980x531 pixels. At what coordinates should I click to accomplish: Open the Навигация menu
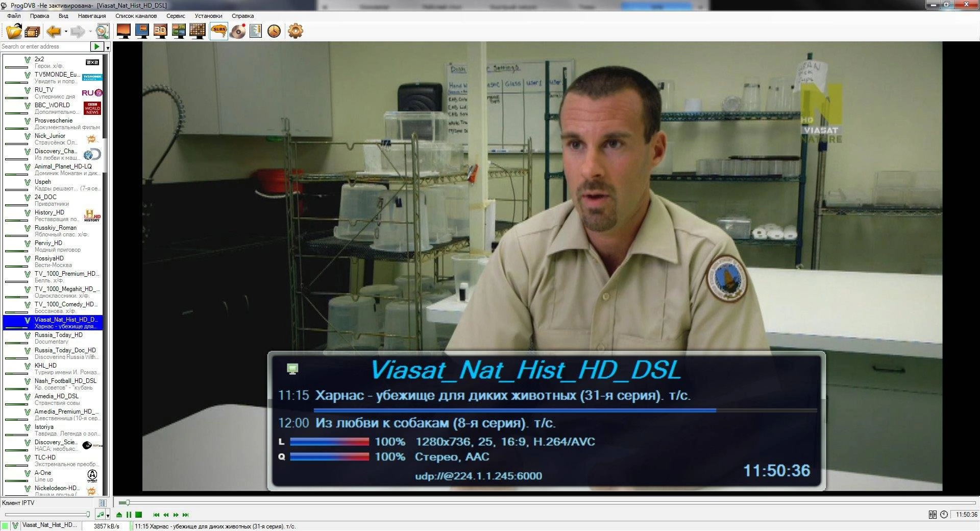tap(92, 16)
